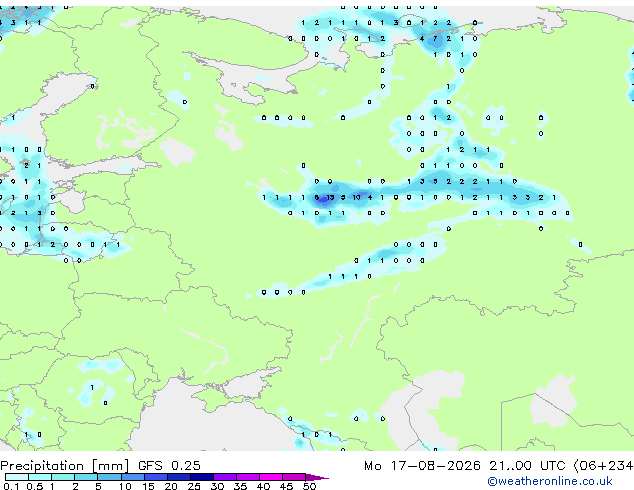Image resolution: width=634 pixels, height=490 pixels.
Task: Click the legend label '50'
Action: pos(309,486)
